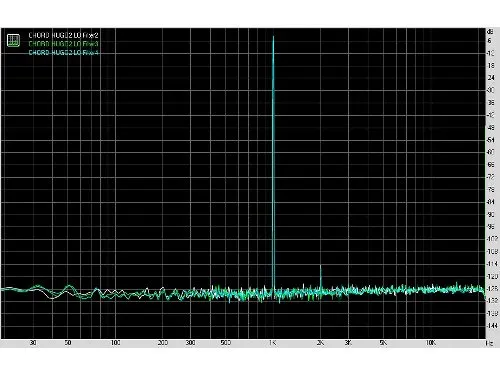Select the white CHORD HUGO2 LO legend entry

(x=63, y=35)
